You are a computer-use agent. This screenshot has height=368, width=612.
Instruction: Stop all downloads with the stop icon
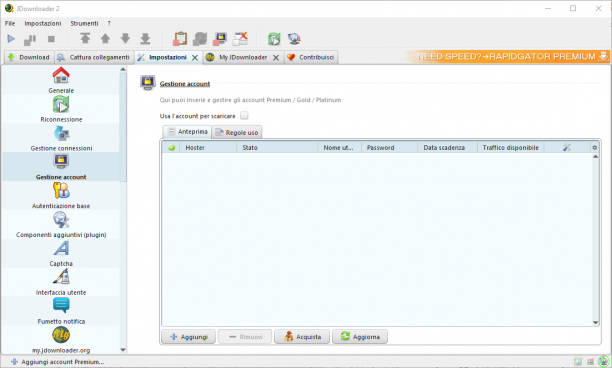coord(51,39)
